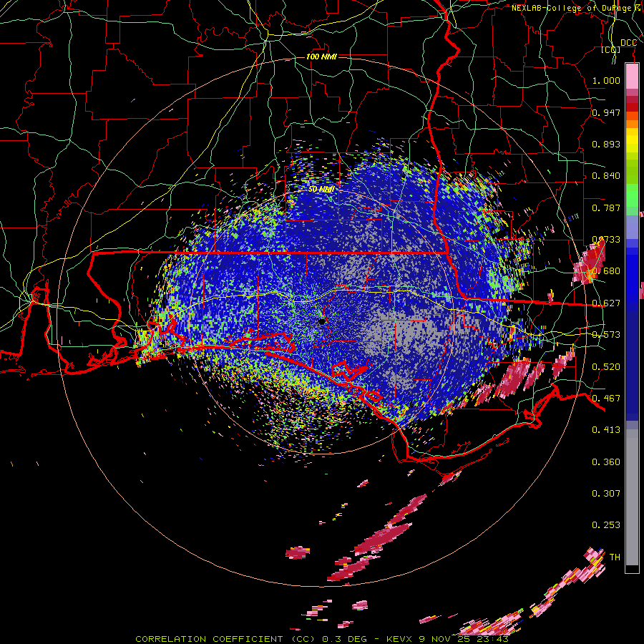This screenshot has height=644, width=644.
Task: Click the 0.947 scale value
Action: [x=606, y=112]
